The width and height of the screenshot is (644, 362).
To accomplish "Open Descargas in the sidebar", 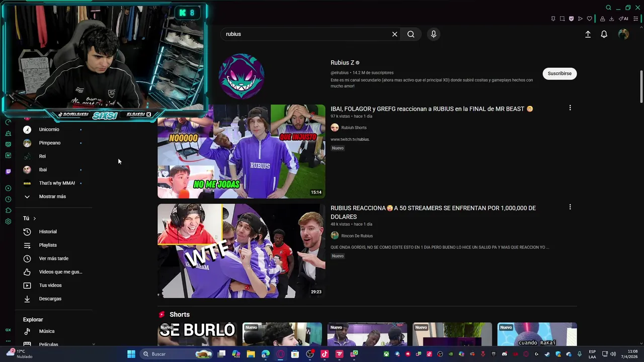I will 53,299.
